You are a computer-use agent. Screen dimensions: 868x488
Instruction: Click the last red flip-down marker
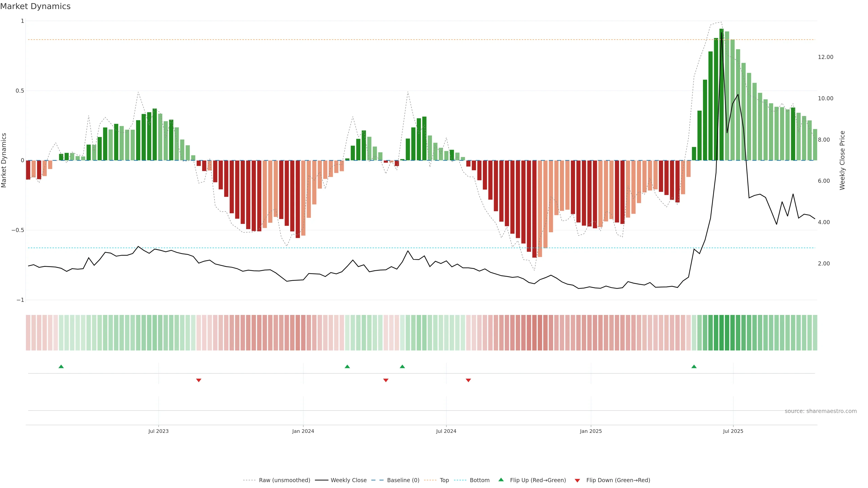point(468,380)
